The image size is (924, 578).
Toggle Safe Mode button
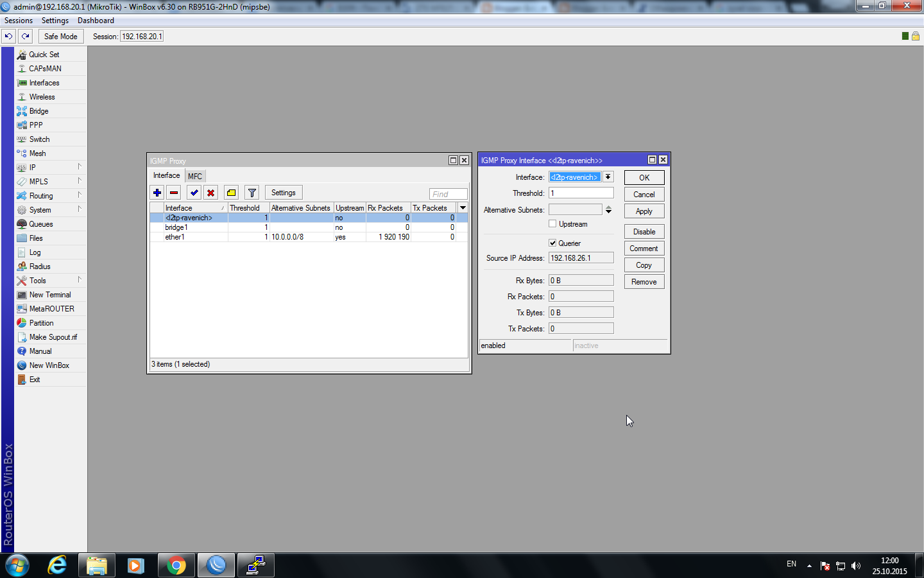(x=61, y=37)
